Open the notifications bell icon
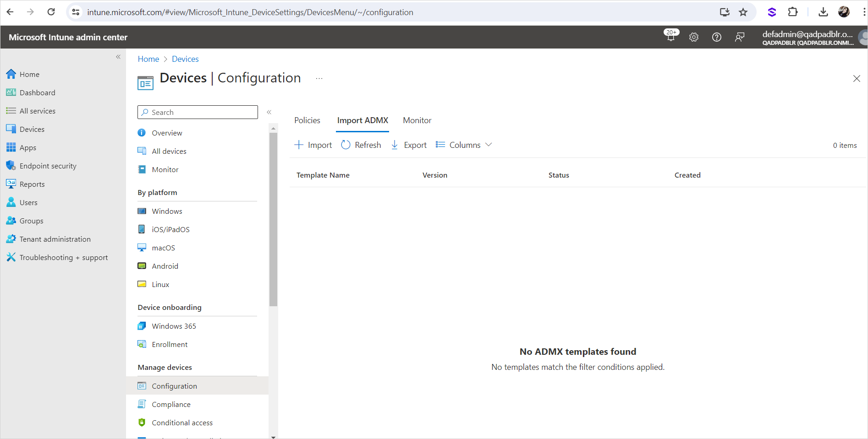The height and width of the screenshot is (439, 868). coord(671,37)
